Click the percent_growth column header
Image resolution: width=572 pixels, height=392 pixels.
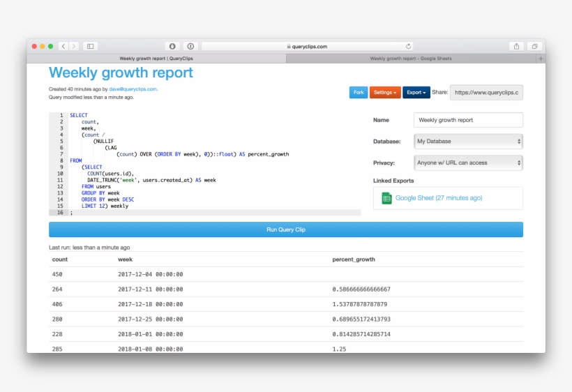coord(354,259)
